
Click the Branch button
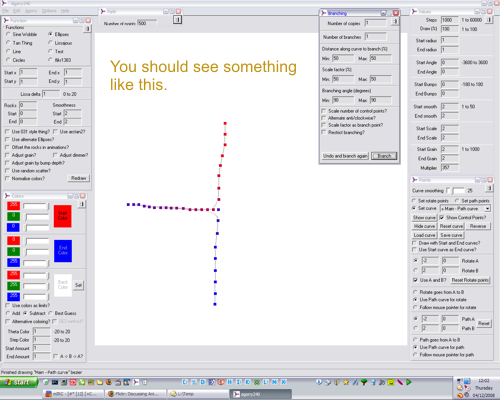tap(384, 156)
